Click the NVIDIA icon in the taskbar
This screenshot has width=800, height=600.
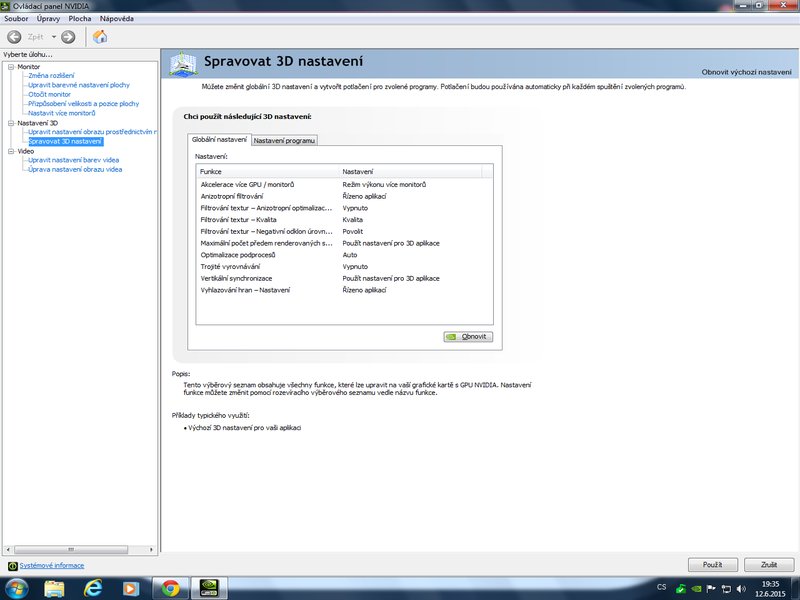point(211,587)
